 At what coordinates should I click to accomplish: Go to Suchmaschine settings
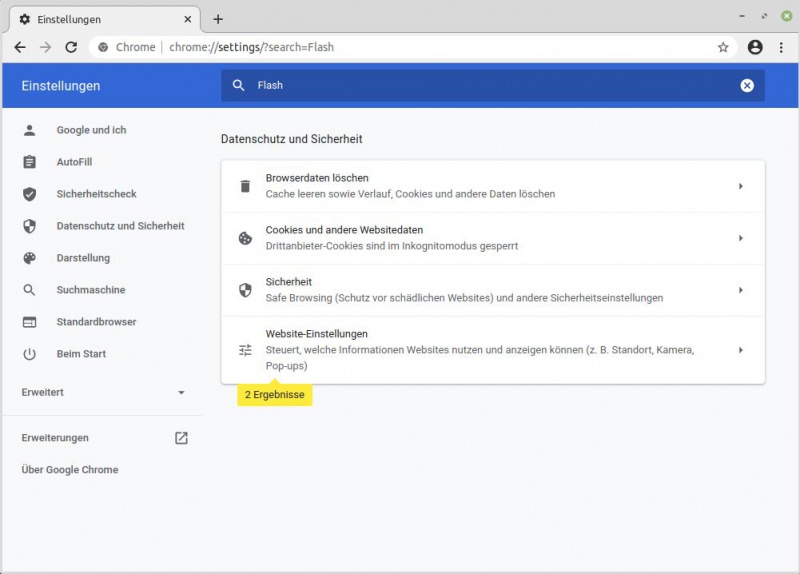pos(90,290)
